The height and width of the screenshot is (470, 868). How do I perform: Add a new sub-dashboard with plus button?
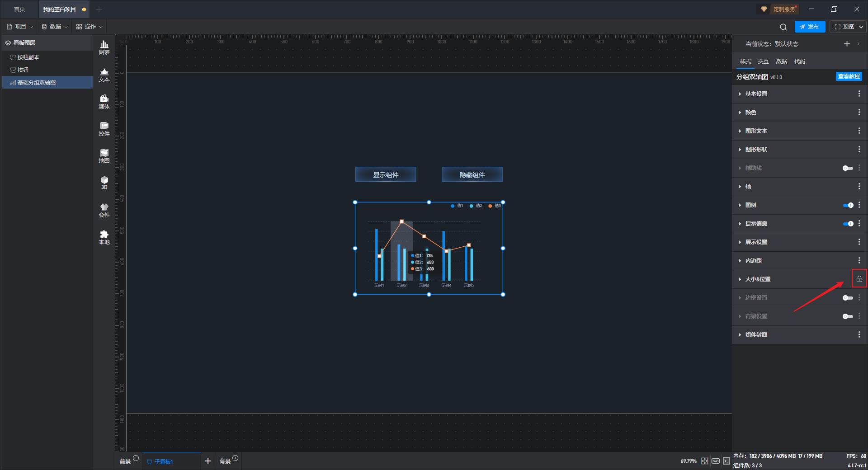pos(208,461)
